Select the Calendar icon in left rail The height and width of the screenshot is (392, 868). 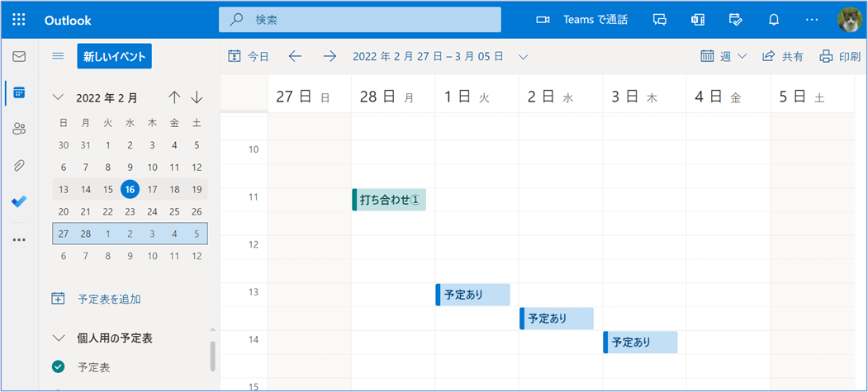click(19, 92)
